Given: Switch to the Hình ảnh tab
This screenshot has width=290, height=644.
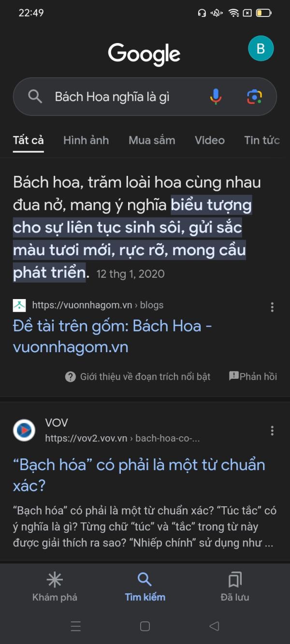Looking at the screenshot, I should pos(86,140).
